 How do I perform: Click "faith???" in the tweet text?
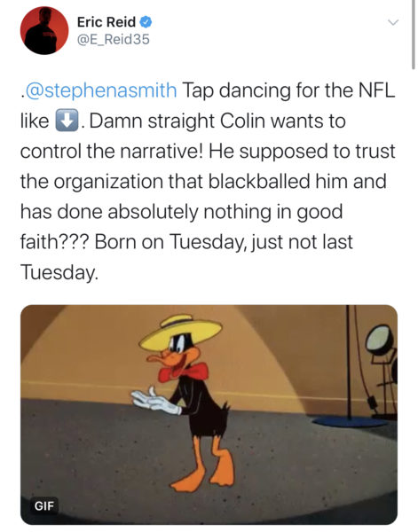(x=55, y=242)
